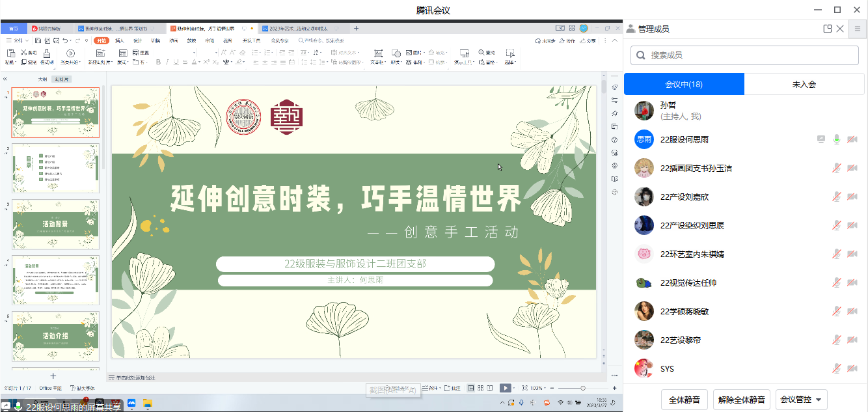This screenshot has width=868, height=412.
Task: Toggle camera icon for 22视觉传达任帅
Action: click(852, 282)
